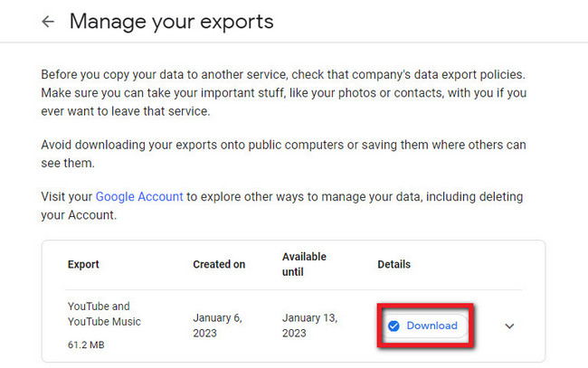Click the 'Created on' column header
This screenshot has width=588, height=368.
219,264
